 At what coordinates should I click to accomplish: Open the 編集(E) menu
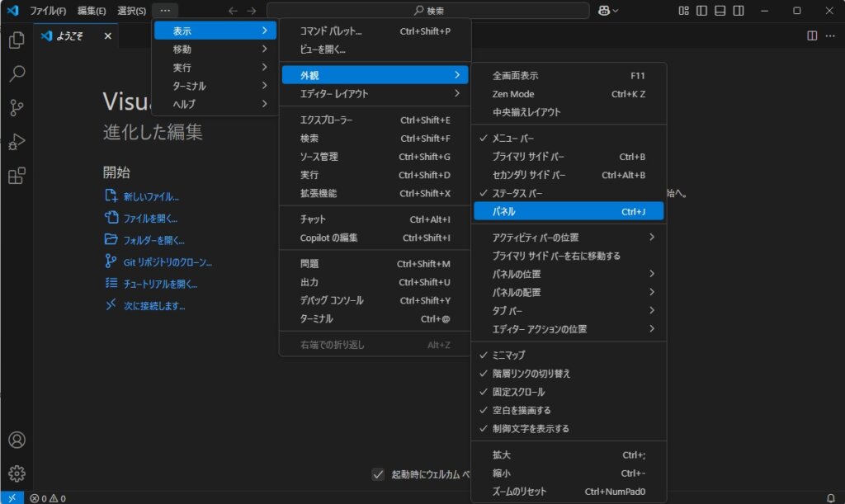coord(92,11)
